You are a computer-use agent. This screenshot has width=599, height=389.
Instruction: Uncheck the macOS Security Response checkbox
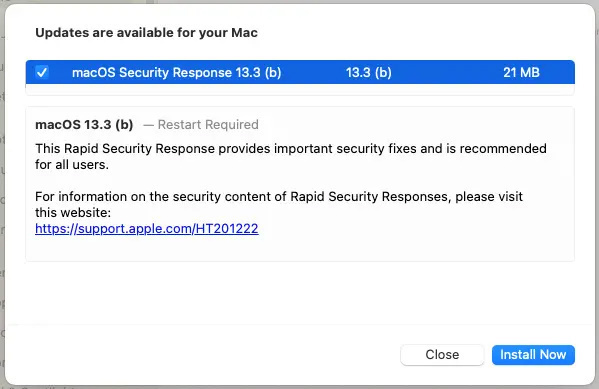(x=42, y=72)
